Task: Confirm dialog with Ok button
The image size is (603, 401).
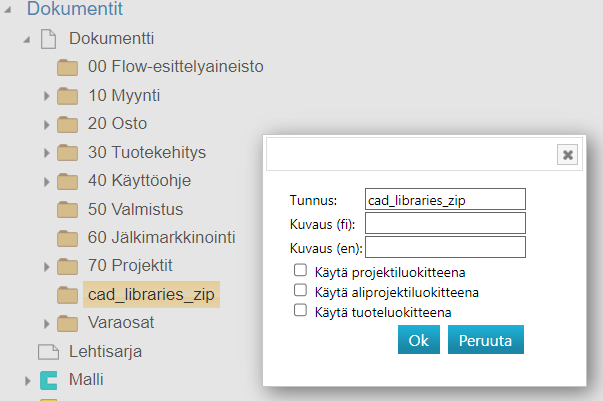Action: pos(418,340)
